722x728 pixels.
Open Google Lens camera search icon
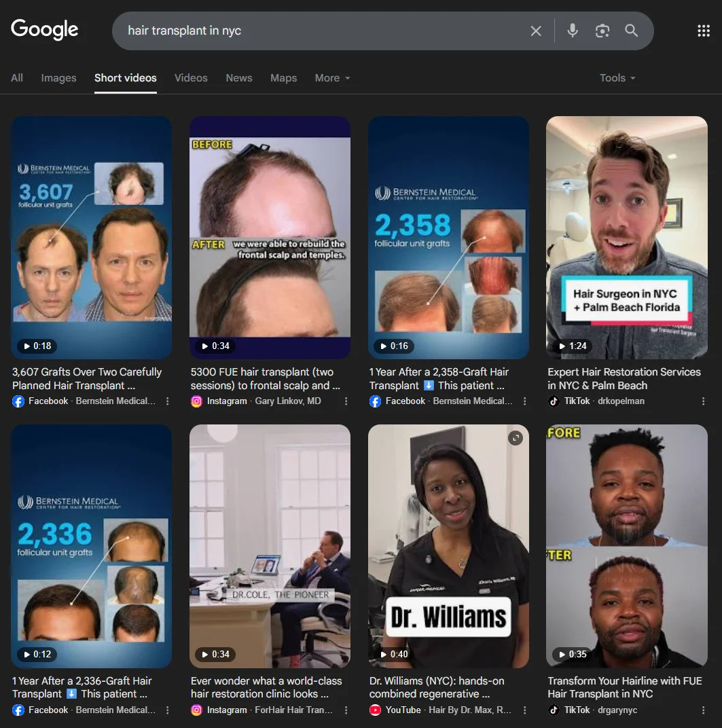(602, 30)
